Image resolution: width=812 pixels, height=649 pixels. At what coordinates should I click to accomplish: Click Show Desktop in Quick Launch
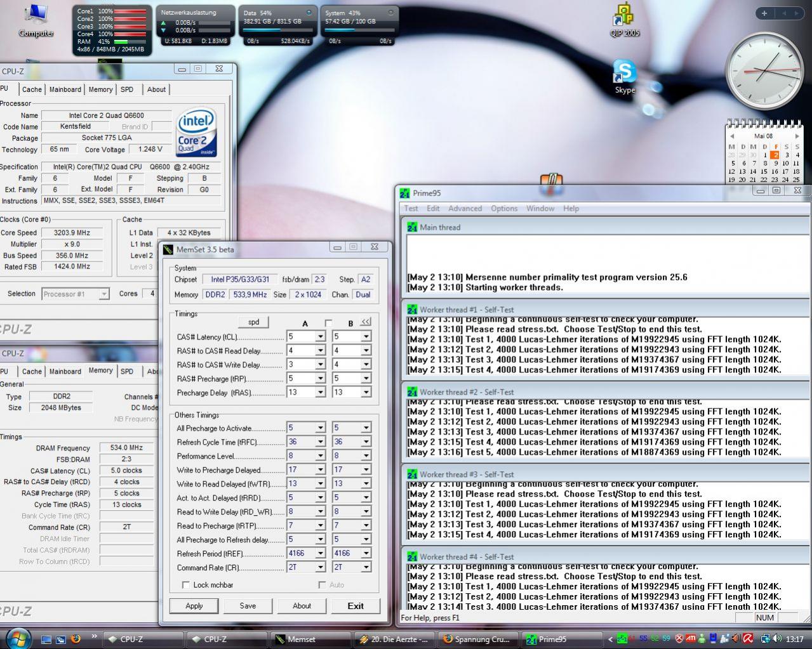pyautogui.click(x=46, y=639)
